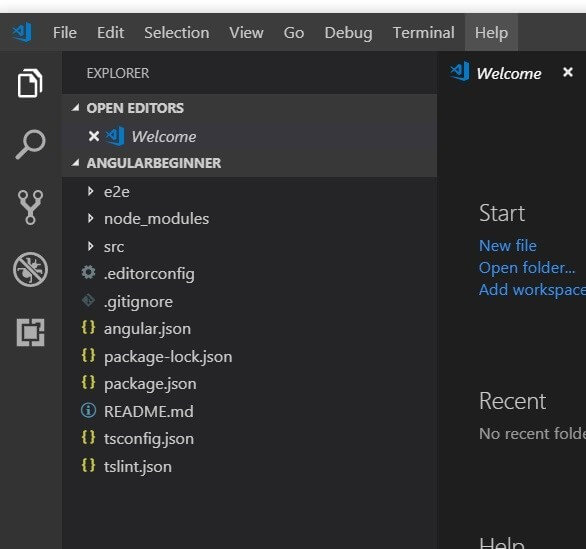Collapse the Open Editors section
Viewport: 586px width, 549px height.
click(75, 108)
